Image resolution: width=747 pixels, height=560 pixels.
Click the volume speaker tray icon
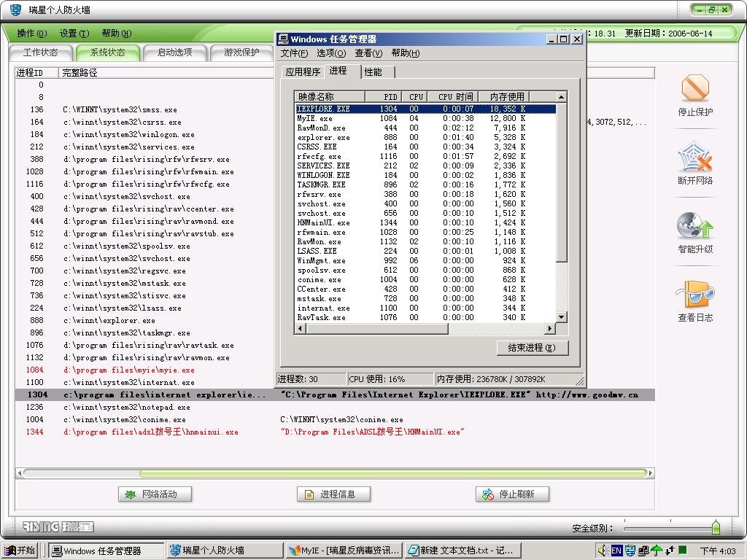[x=602, y=551]
